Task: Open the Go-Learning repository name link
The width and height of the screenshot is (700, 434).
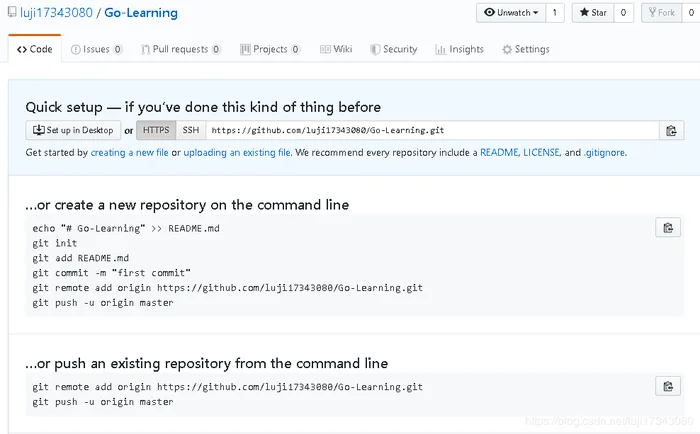Action: (x=141, y=13)
